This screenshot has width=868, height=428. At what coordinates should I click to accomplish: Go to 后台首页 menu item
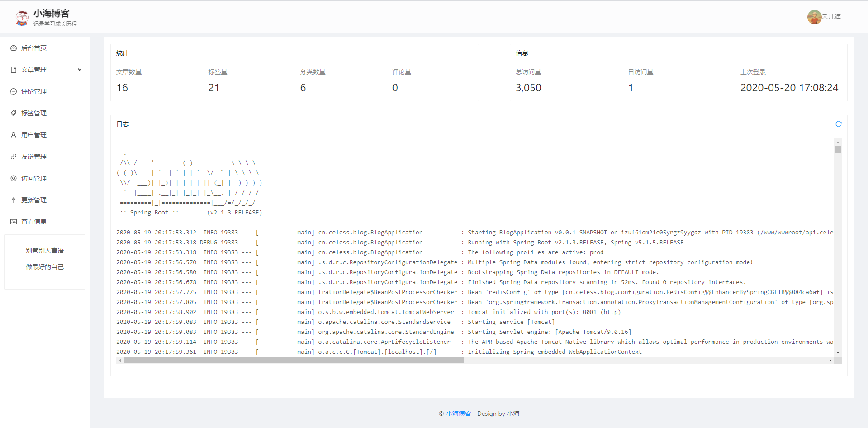click(34, 48)
